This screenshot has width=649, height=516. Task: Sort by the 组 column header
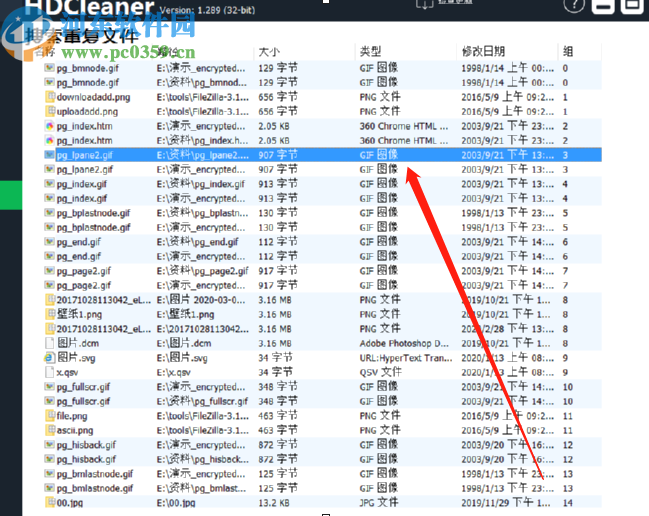tap(568, 52)
